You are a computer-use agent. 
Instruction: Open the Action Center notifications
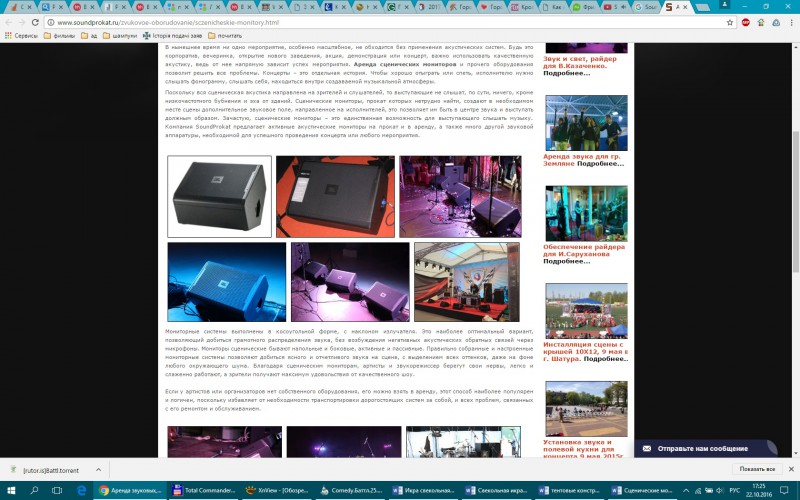[x=785, y=490]
